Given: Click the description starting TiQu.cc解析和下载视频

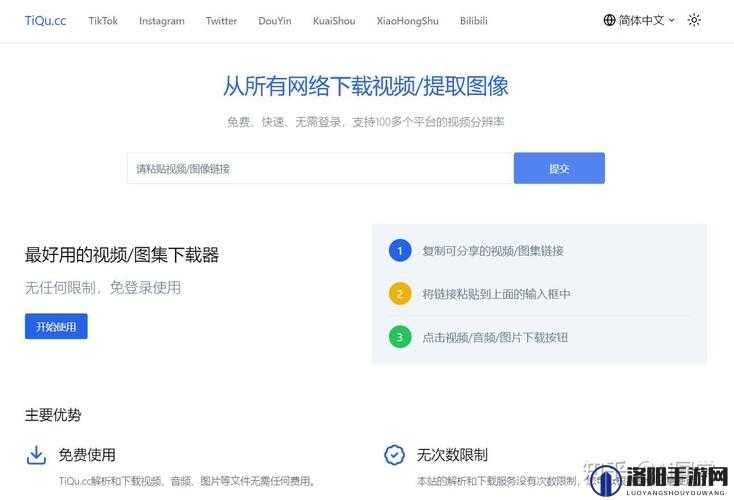Looking at the screenshot, I should (188, 481).
